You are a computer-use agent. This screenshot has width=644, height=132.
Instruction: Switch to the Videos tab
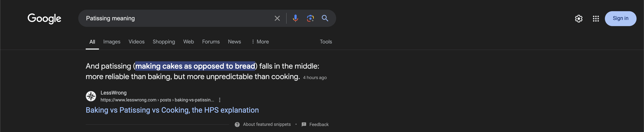[137, 42]
